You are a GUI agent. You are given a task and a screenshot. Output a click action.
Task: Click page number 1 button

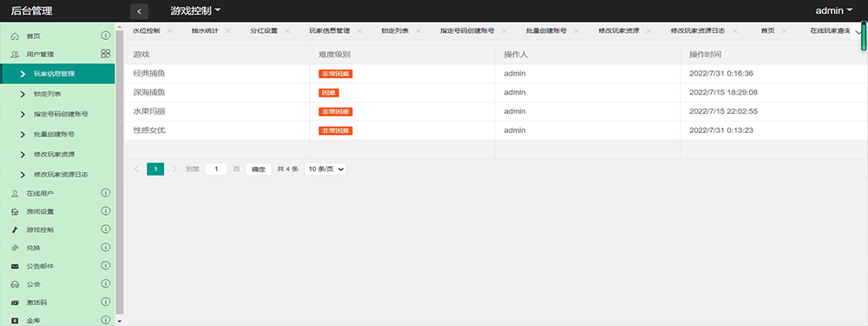pos(155,170)
